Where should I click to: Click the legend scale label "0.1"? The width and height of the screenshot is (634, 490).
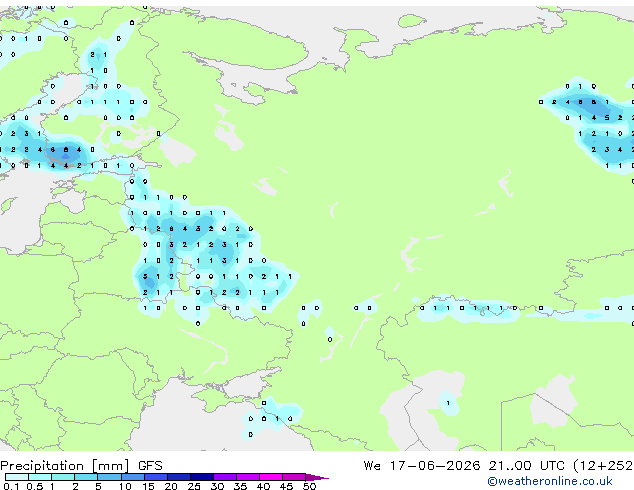11,486
